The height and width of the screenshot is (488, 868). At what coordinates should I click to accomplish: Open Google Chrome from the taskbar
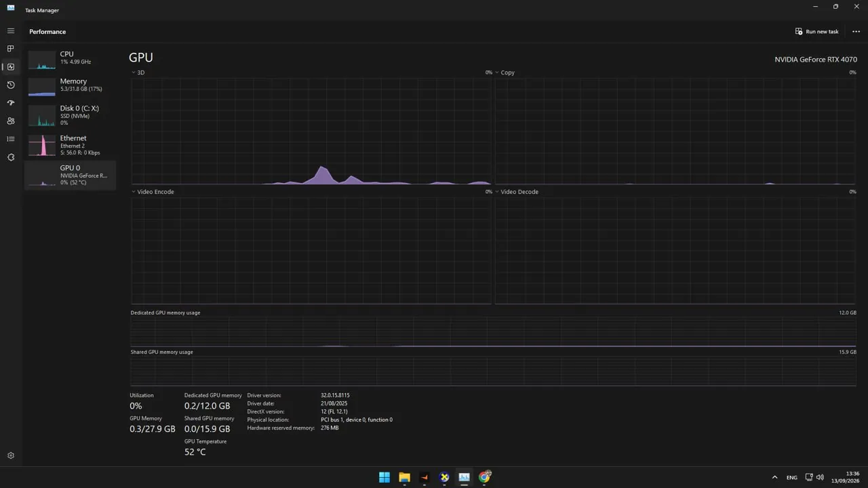click(484, 477)
